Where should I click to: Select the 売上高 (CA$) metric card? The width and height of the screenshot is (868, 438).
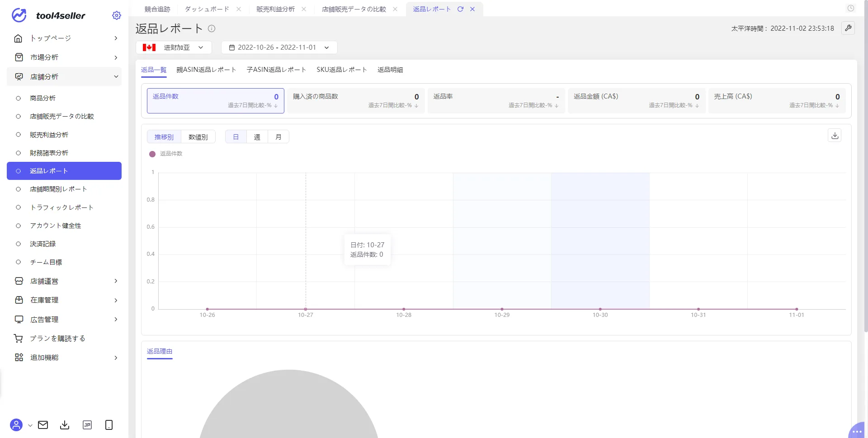pyautogui.click(x=777, y=100)
